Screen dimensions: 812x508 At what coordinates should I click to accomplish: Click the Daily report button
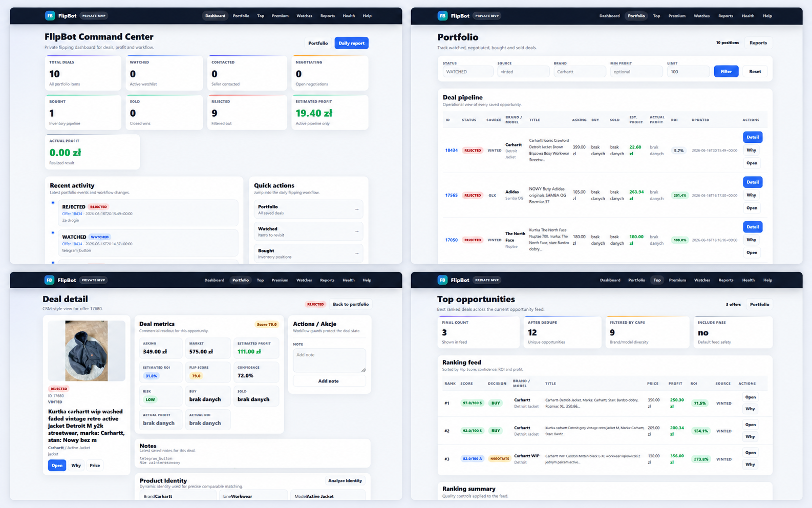[351, 43]
